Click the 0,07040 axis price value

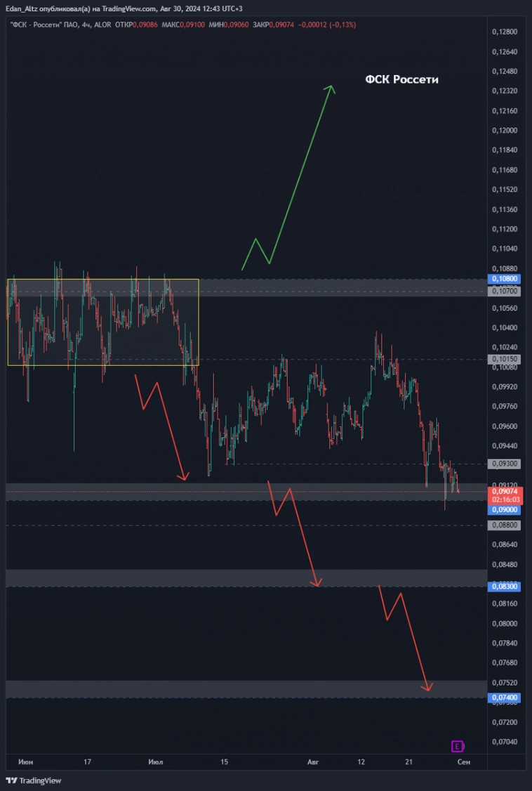coord(503,742)
